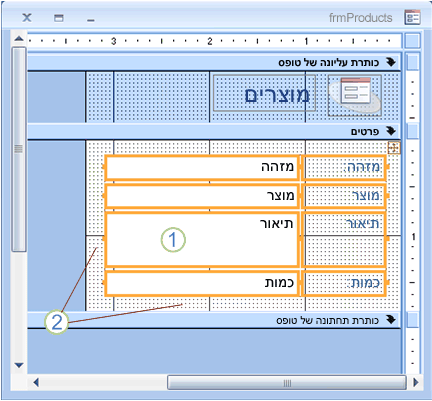Select the כותרת תחתונה של טופס section bar

pyautogui.click(x=214, y=320)
